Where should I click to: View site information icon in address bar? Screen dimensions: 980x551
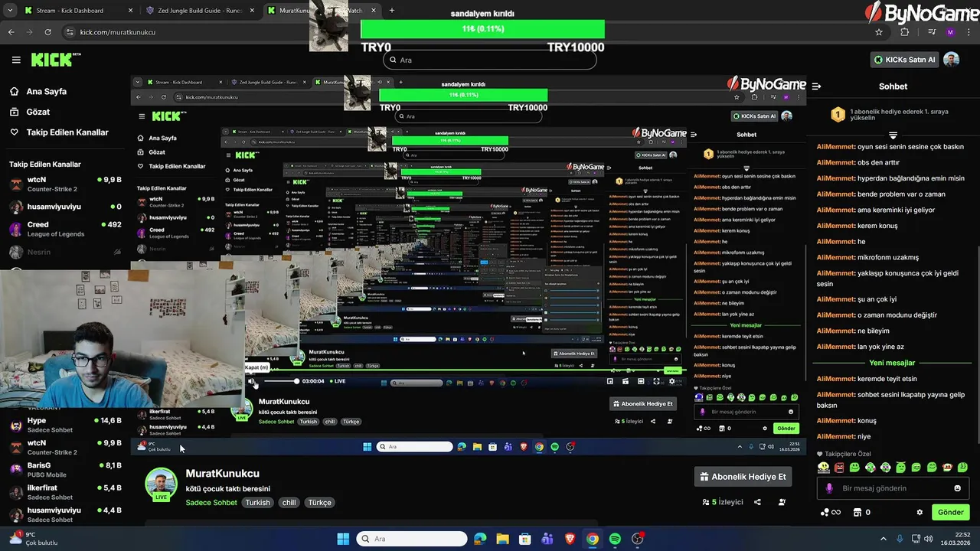click(70, 32)
